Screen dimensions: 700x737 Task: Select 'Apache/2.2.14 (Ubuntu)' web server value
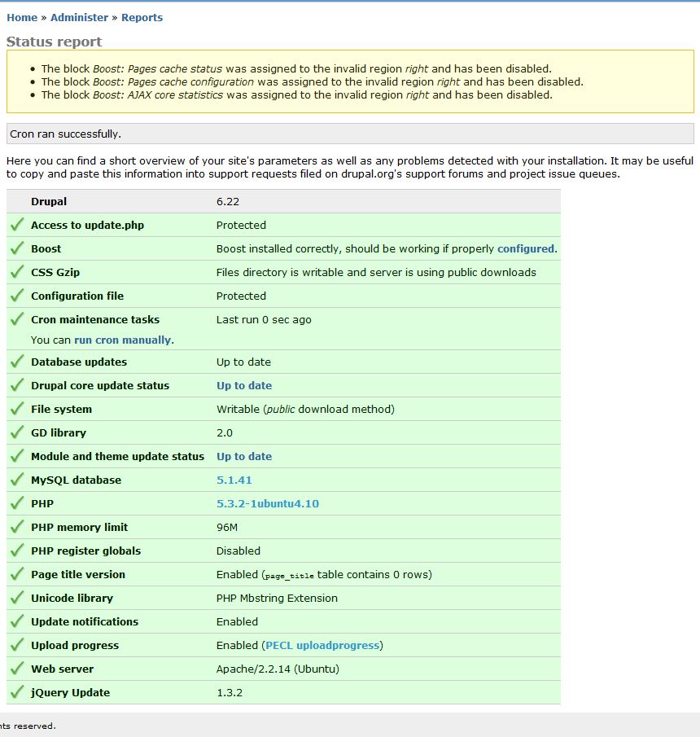pos(278,669)
